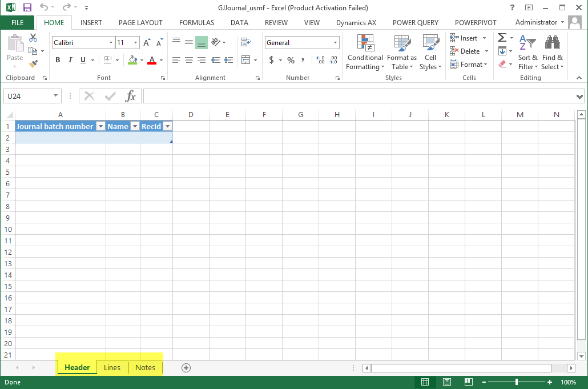Add a new sheet with plus button

186,367
